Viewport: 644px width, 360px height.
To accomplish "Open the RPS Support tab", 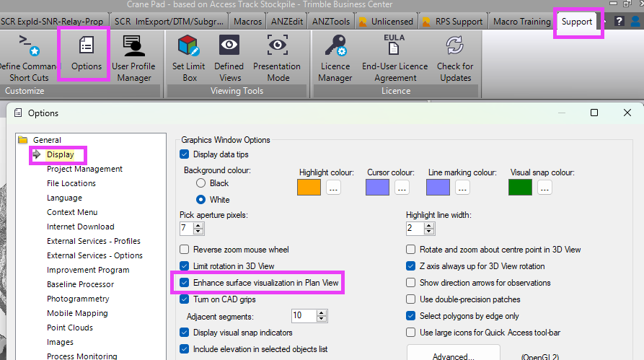I will [453, 22].
